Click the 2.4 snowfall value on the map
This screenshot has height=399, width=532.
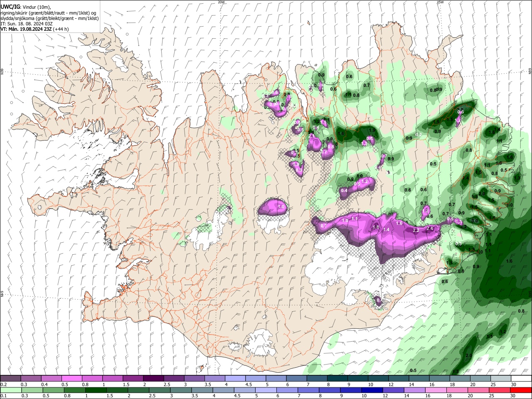point(430,229)
